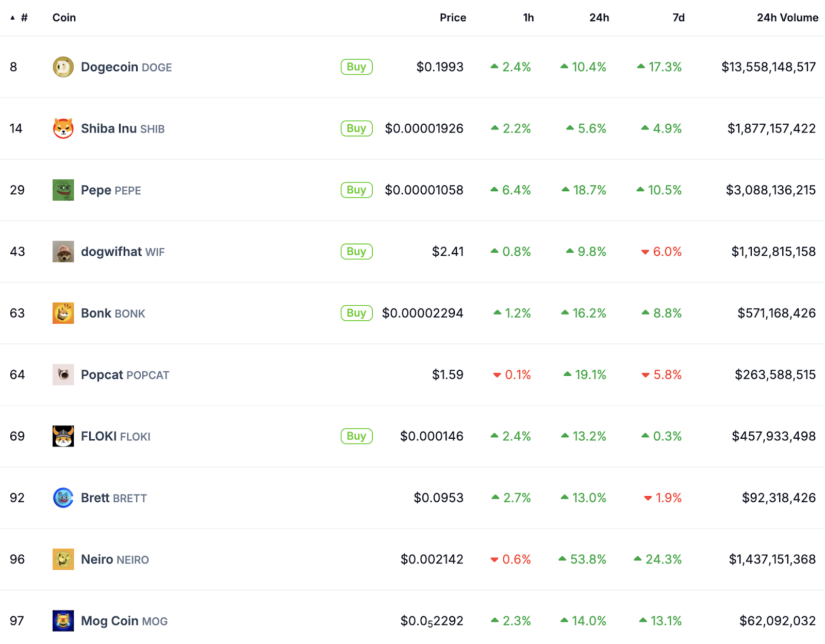Click Buy button in FLOKI row

coord(356,436)
